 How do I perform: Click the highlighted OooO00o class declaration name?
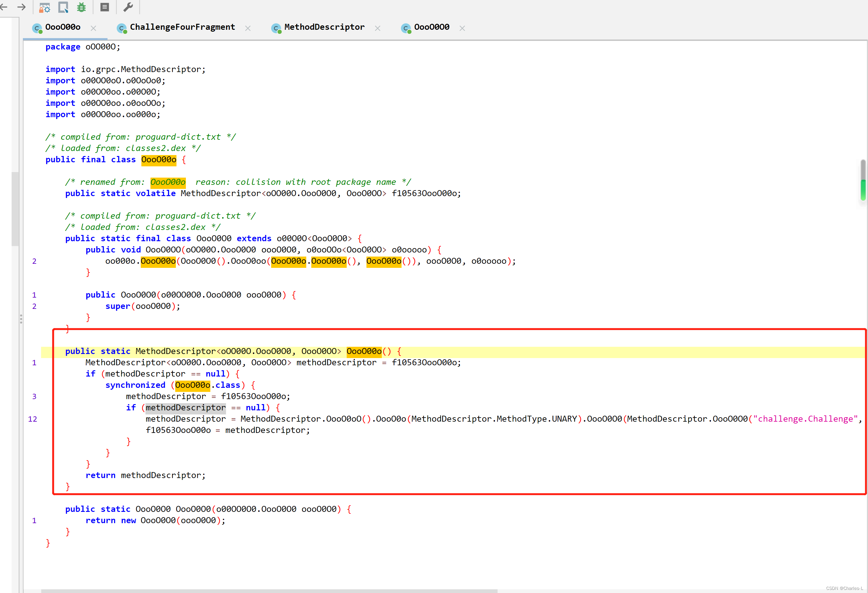click(159, 160)
